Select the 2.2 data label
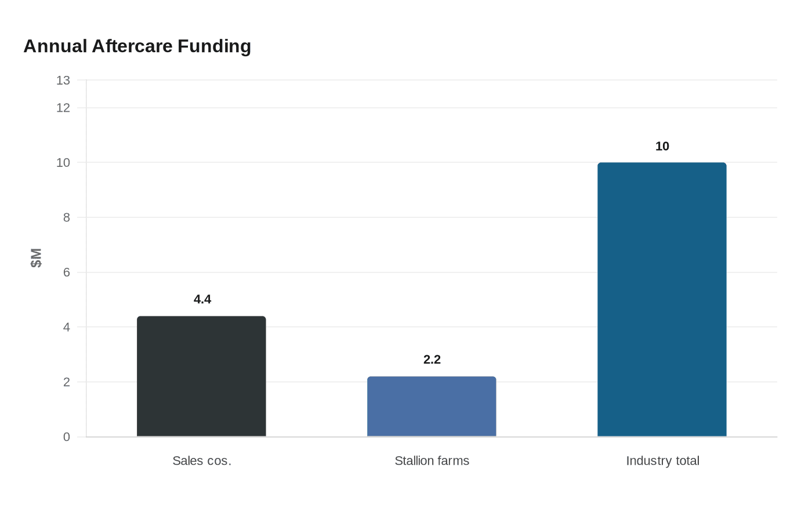Viewport: 812px width, 510px height. click(x=432, y=359)
